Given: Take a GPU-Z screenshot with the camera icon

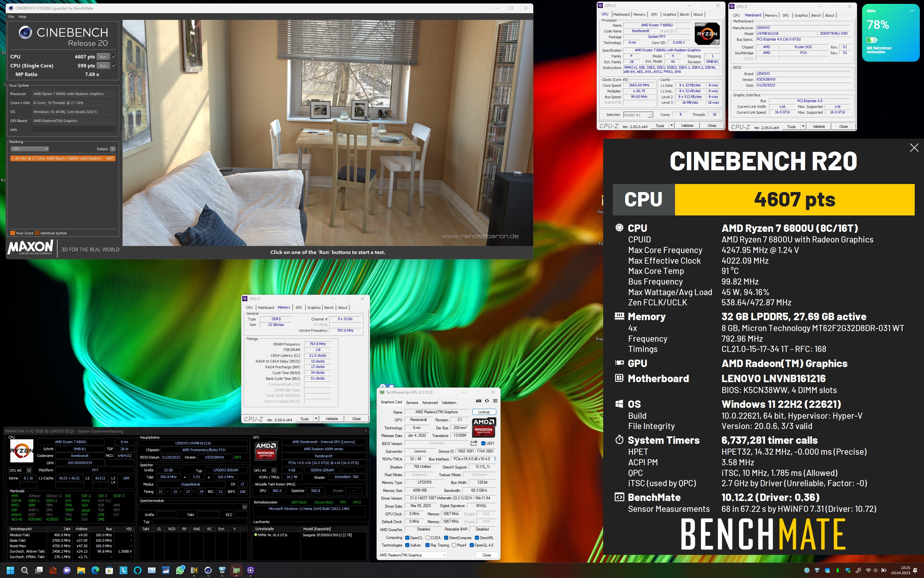Looking at the screenshot, I should click(478, 401).
